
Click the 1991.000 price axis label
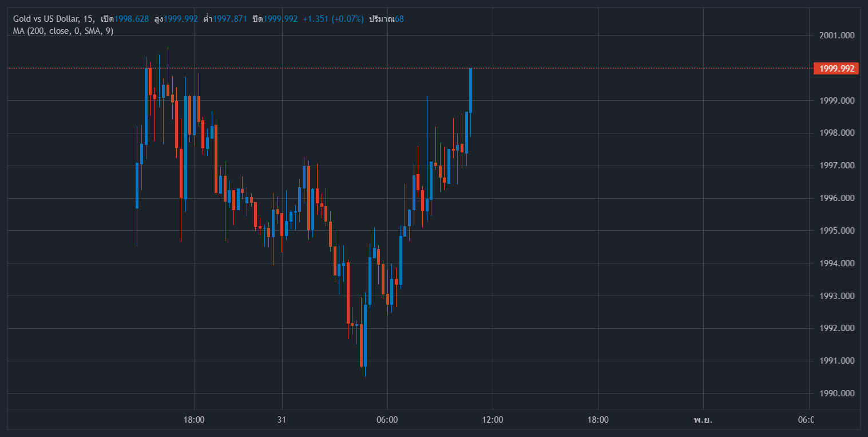[837, 361]
